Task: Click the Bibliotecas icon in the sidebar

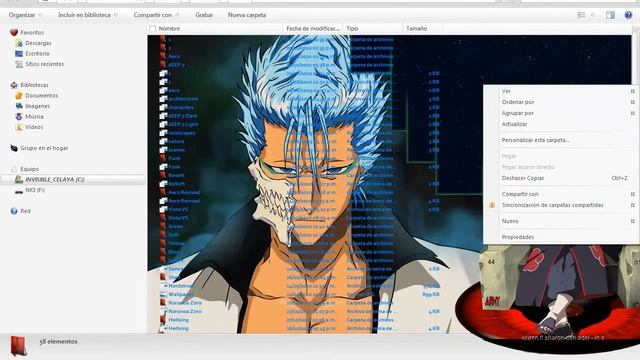Action: click(x=14, y=85)
